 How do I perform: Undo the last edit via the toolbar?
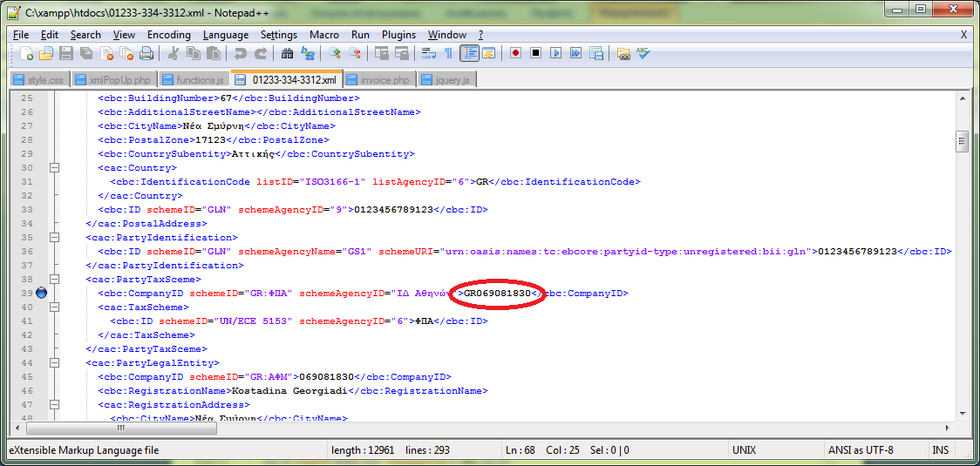coord(241,54)
